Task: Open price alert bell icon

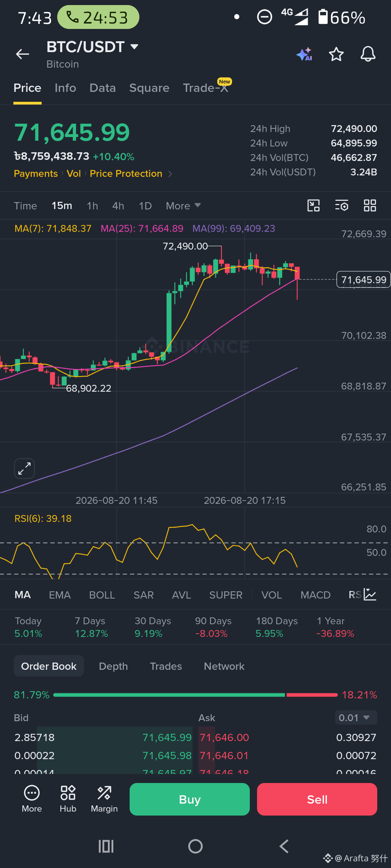Action: [x=368, y=54]
